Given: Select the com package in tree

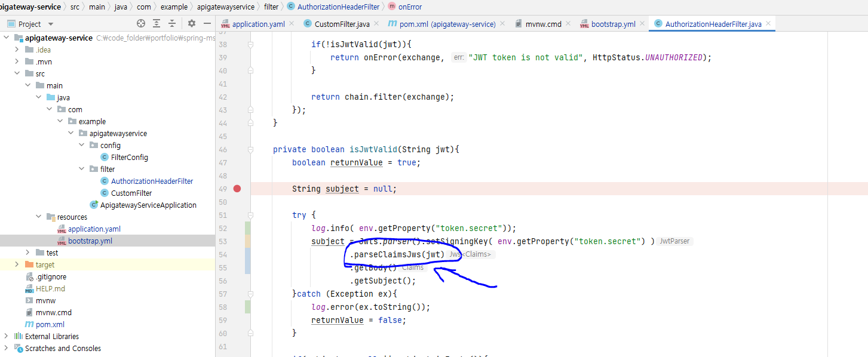Looking at the screenshot, I should pos(75,109).
